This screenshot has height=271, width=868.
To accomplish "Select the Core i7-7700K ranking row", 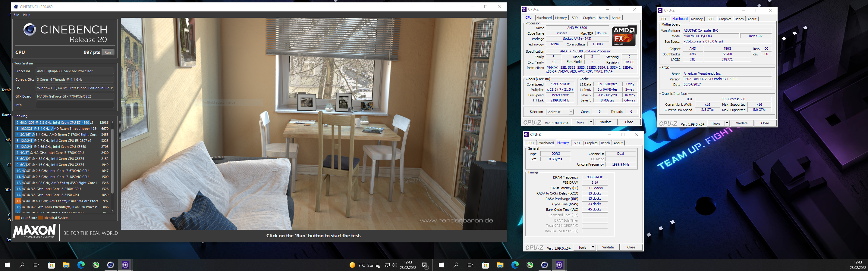I will pyautogui.click(x=62, y=153).
